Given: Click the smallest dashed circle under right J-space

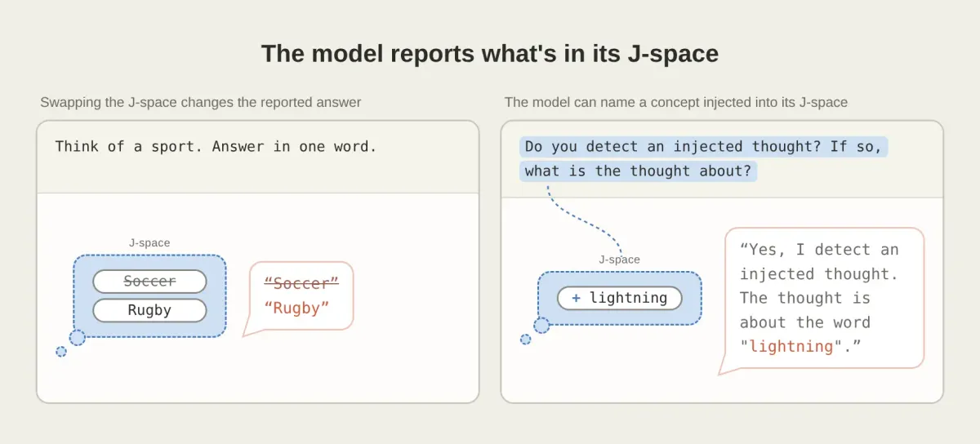Looking at the screenshot, I should pyautogui.click(x=525, y=340).
